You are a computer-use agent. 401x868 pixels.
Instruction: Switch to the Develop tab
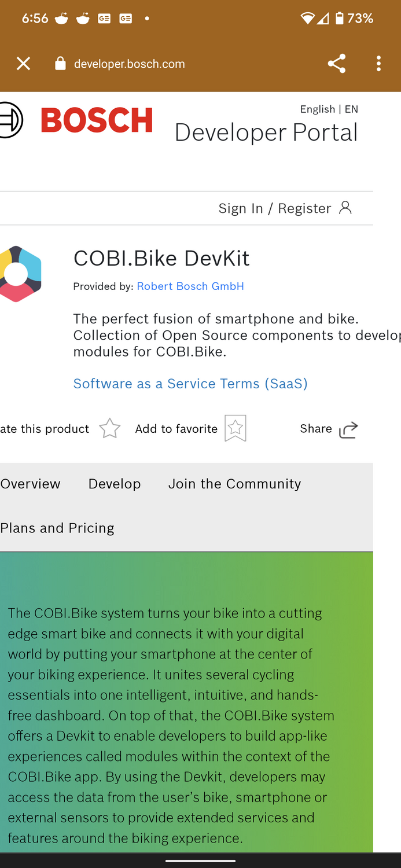pyautogui.click(x=115, y=484)
